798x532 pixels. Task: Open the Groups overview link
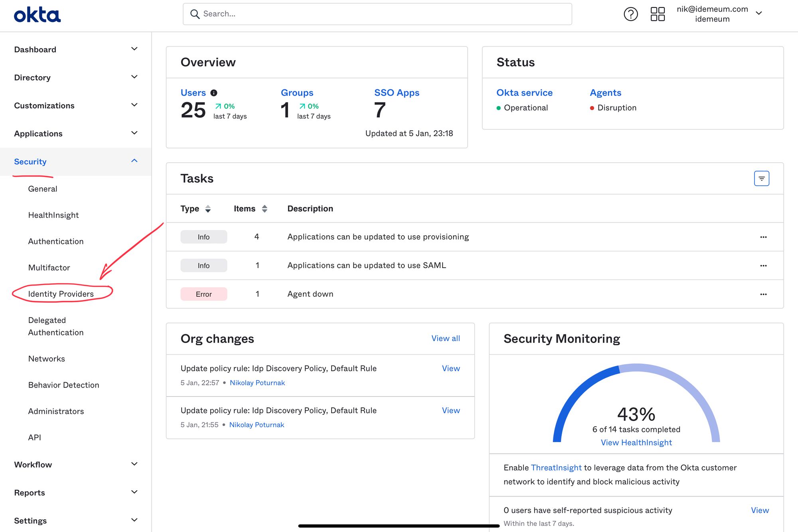point(297,93)
